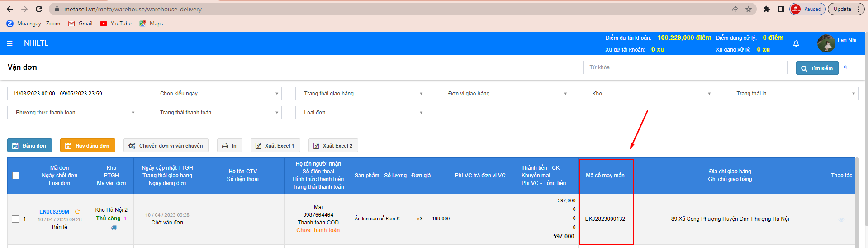Check the checkbox for row 1
This screenshot has width=868, height=248.
point(15,219)
